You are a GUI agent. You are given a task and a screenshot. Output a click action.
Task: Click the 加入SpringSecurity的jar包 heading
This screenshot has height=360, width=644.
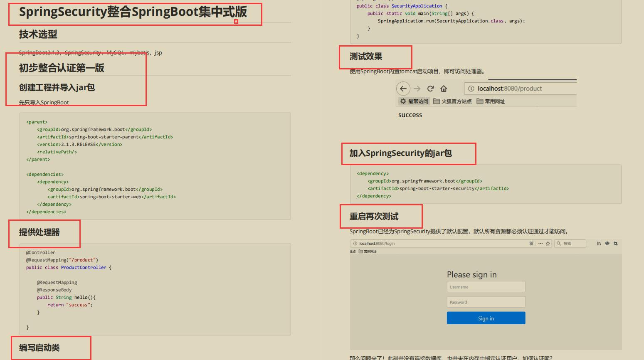point(401,153)
